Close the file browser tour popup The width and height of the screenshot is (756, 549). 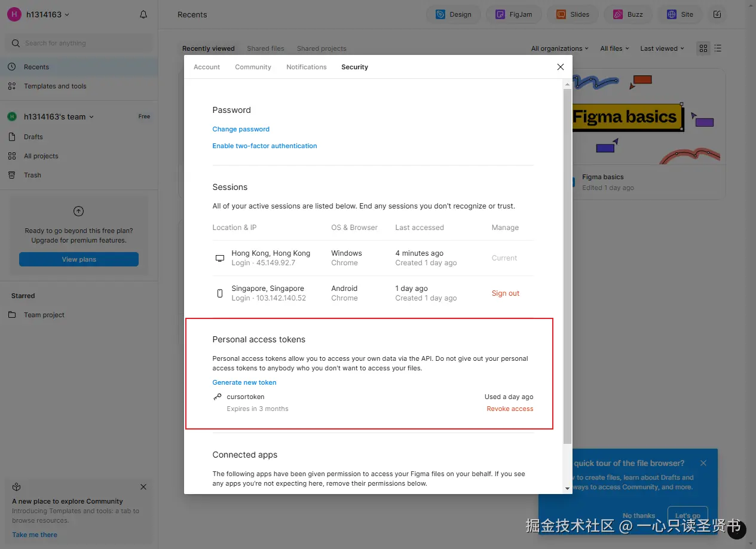[x=703, y=463]
